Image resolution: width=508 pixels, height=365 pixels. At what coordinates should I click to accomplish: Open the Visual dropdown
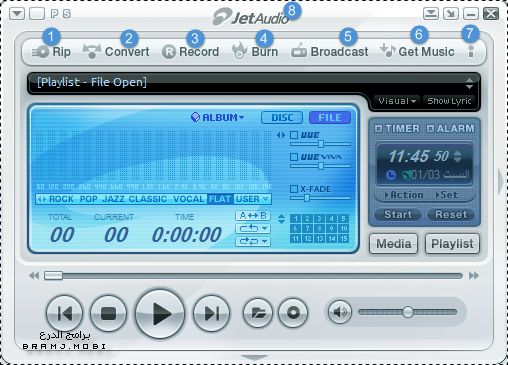tap(397, 101)
